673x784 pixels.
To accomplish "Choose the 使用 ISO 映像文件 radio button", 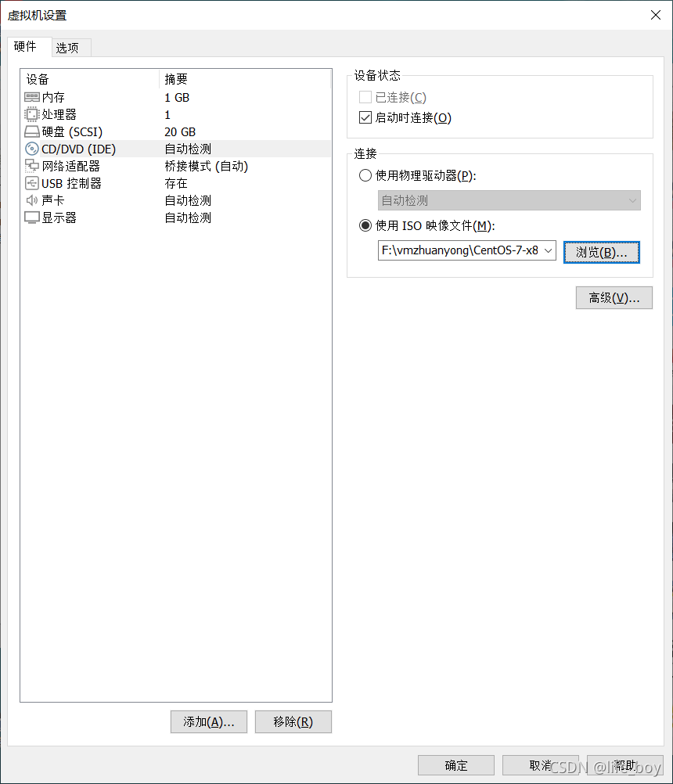I will tap(365, 225).
